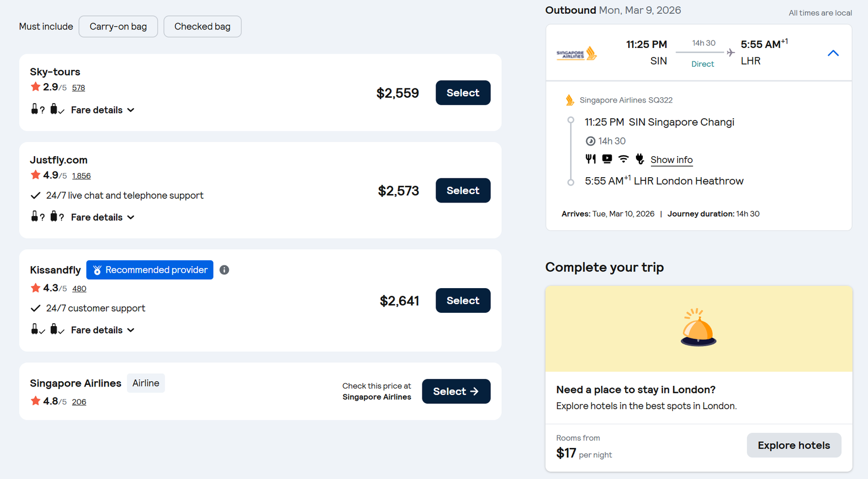Toggle the Checked bag filter
868x479 pixels.
pos(203,27)
